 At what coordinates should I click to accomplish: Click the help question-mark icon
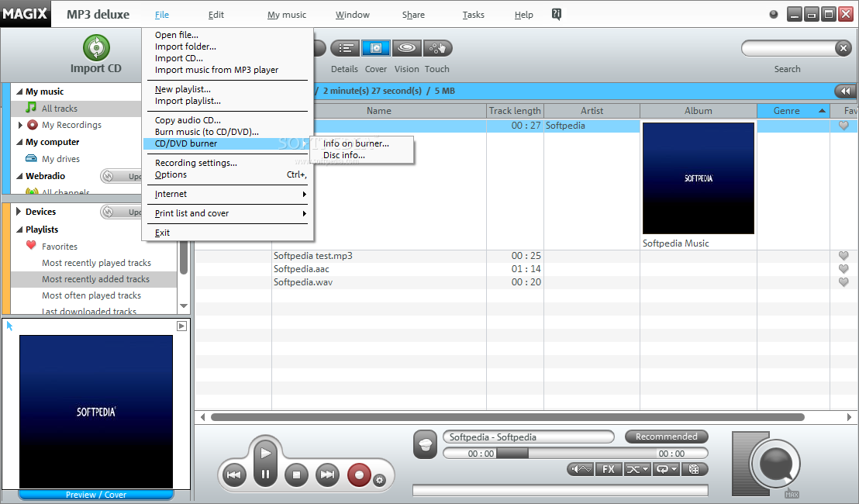click(557, 15)
